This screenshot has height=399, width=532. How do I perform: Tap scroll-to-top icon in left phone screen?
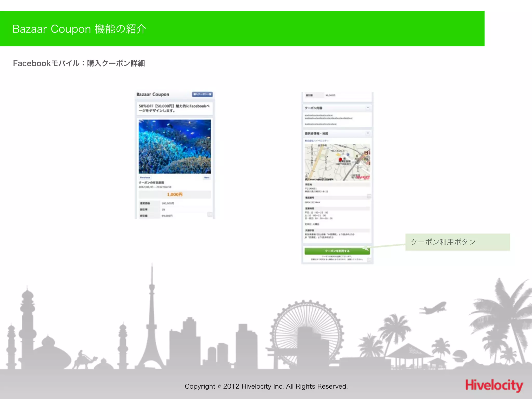pos(210,215)
